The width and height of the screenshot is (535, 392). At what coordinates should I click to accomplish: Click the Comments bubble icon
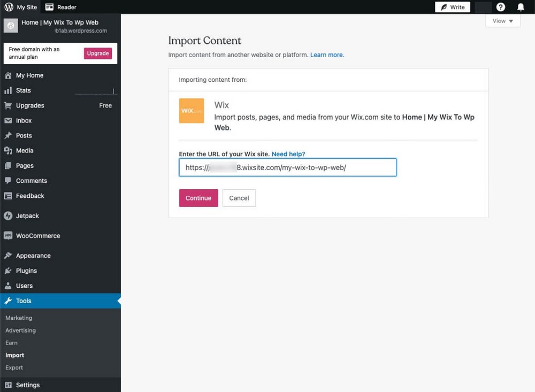(x=8, y=180)
